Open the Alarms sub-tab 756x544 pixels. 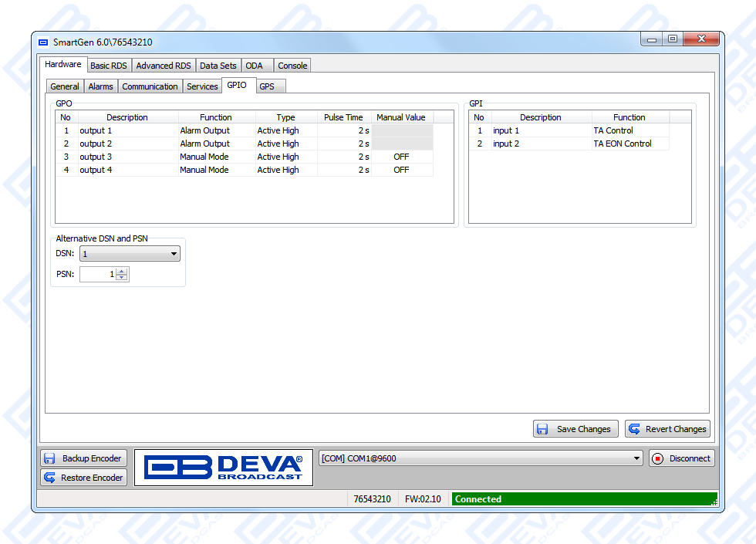[x=100, y=86]
